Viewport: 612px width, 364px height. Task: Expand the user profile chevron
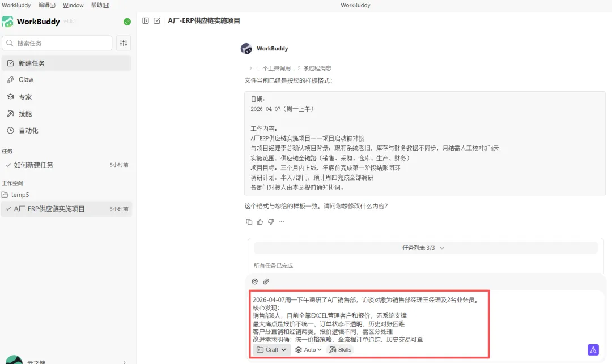[x=125, y=362]
